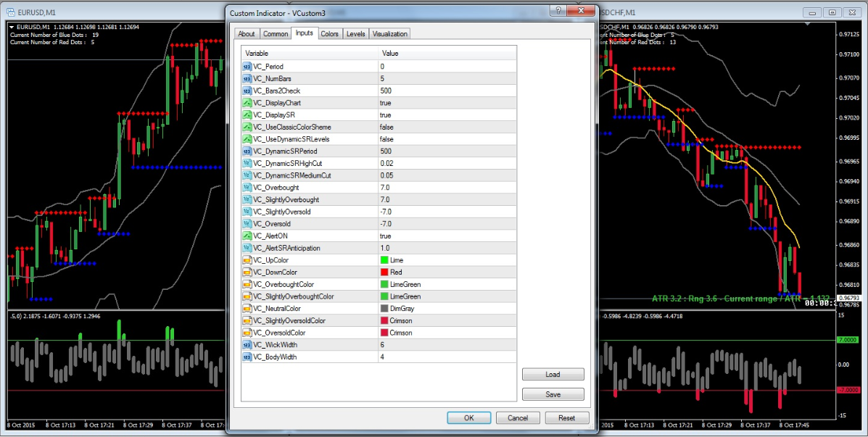Viewport: 868px width, 437px height.
Task: Click the EURUSD,M1 chart window icon
Action: 10,12
